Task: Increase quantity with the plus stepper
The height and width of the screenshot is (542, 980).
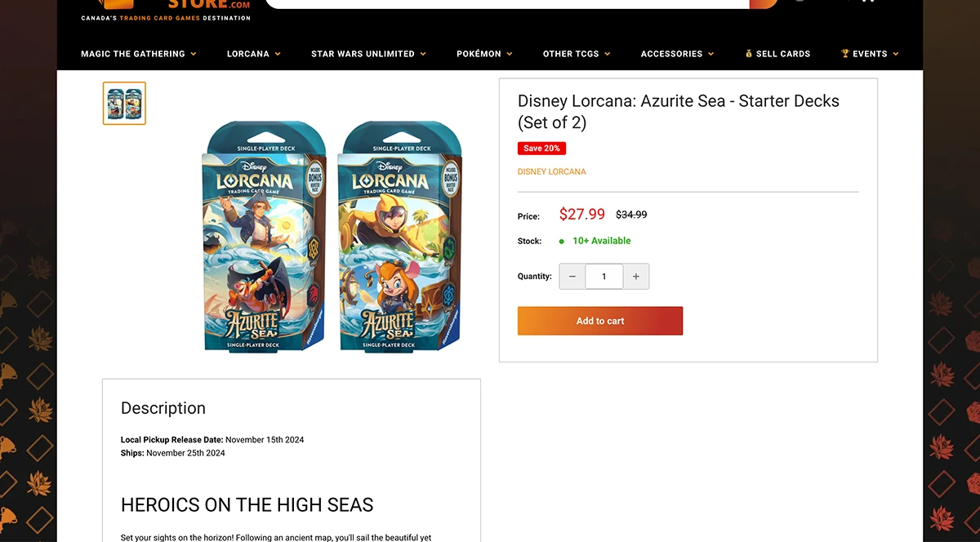Action: (635, 276)
